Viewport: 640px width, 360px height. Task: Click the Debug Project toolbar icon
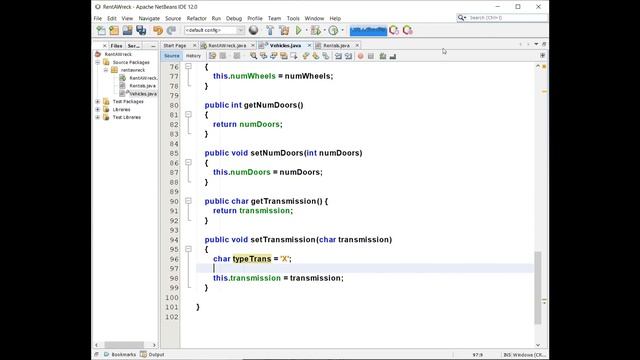[315, 31]
